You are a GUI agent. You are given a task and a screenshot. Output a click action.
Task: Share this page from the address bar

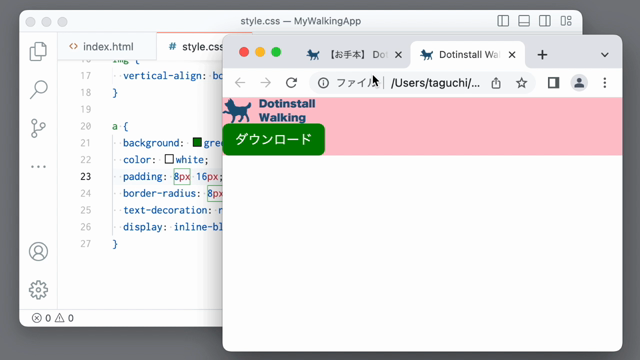coord(496,83)
